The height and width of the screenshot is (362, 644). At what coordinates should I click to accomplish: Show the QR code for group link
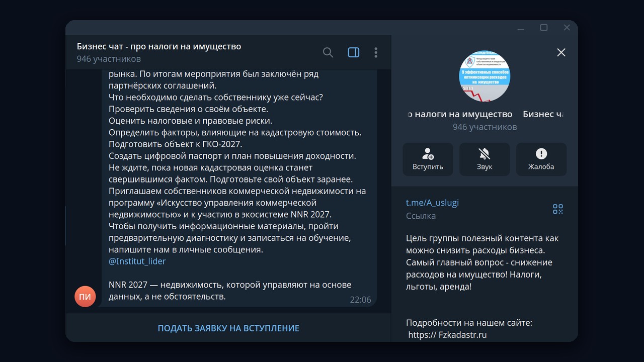point(558,209)
